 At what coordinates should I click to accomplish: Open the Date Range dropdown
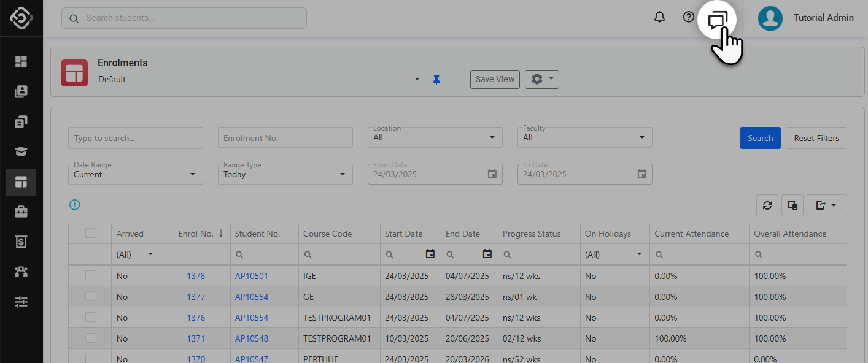click(x=135, y=175)
